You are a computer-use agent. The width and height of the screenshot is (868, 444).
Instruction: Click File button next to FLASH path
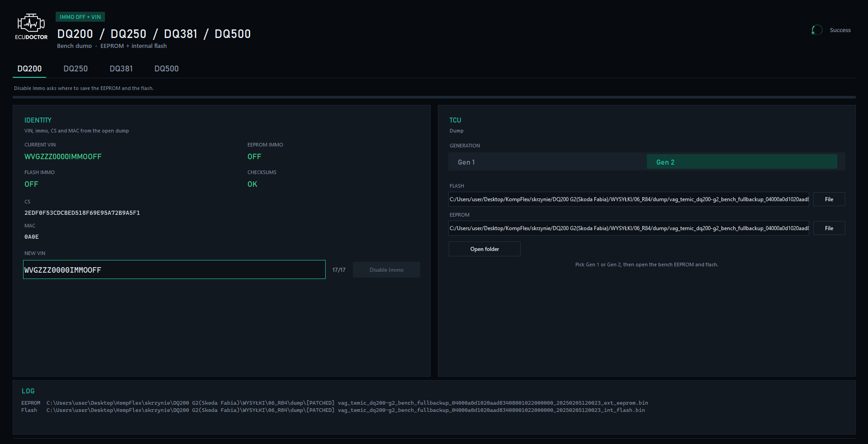pos(829,199)
